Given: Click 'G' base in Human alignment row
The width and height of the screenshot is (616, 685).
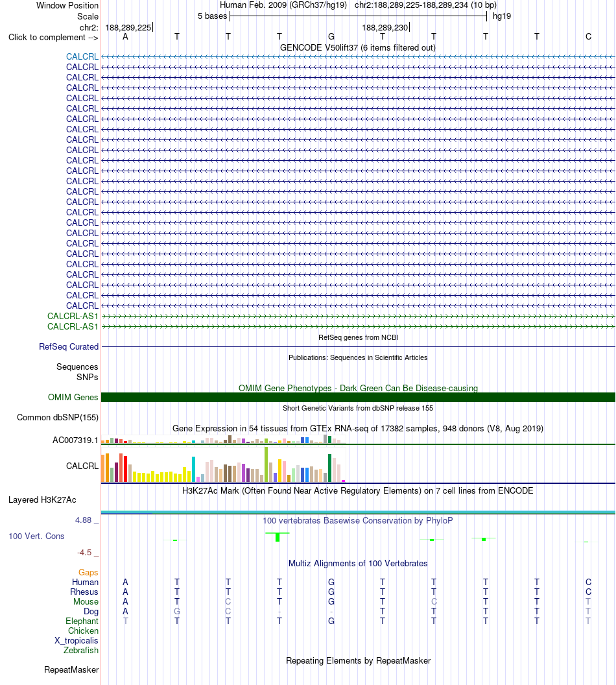Looking at the screenshot, I should (331, 583).
